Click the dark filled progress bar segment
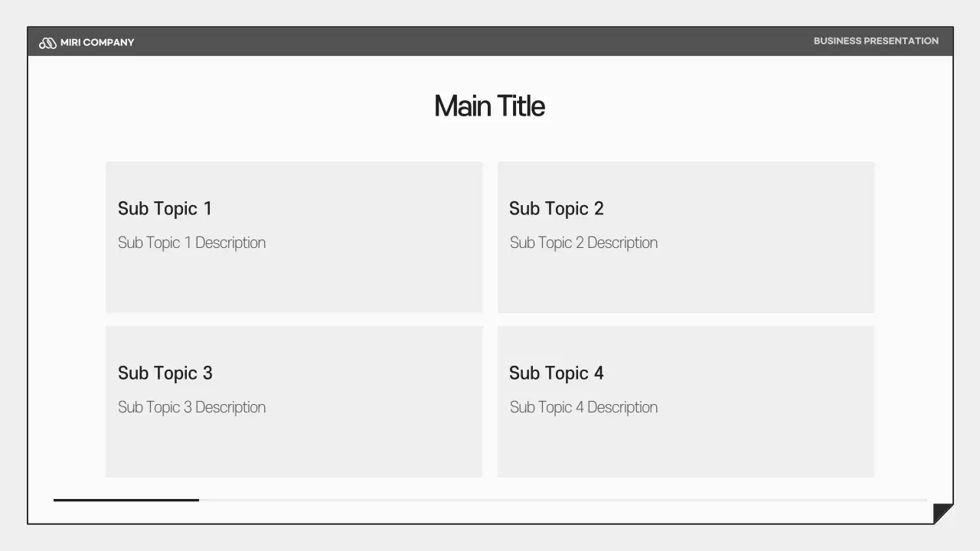Viewport: 980px width, 551px height. (126, 500)
